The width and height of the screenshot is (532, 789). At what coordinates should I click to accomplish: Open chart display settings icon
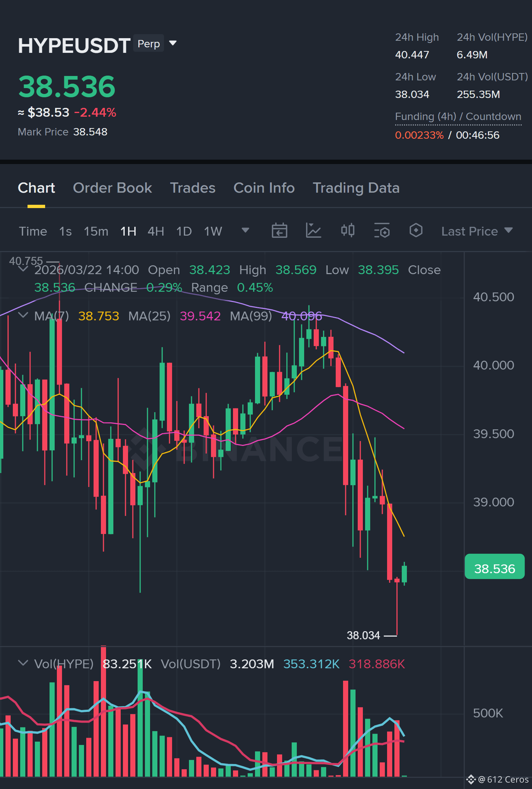click(382, 231)
